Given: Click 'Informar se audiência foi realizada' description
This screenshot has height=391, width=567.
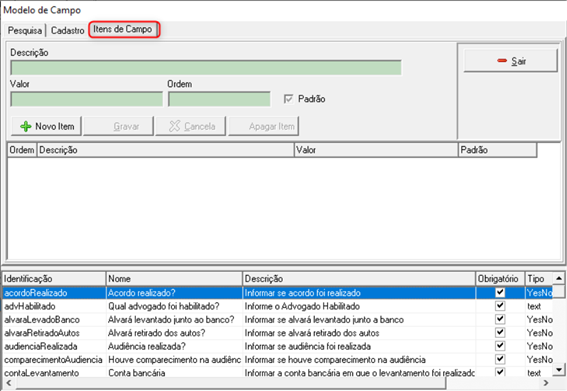Looking at the screenshot, I should pos(307,347).
